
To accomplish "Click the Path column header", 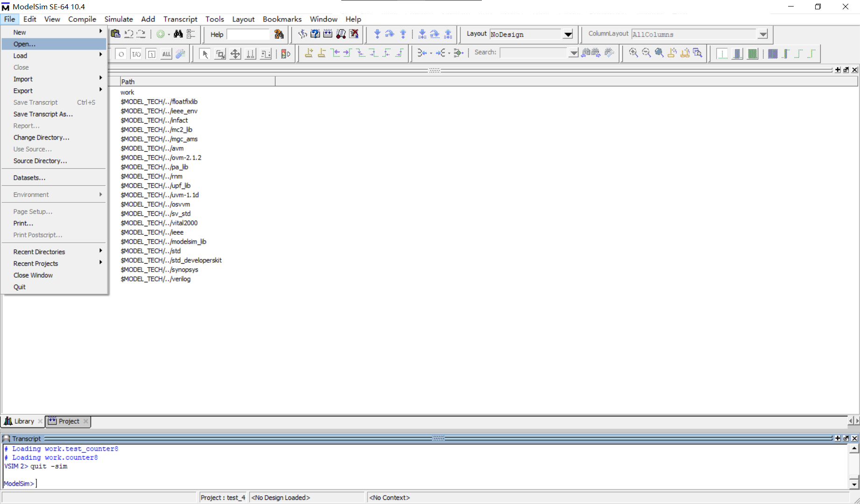I will (x=197, y=81).
